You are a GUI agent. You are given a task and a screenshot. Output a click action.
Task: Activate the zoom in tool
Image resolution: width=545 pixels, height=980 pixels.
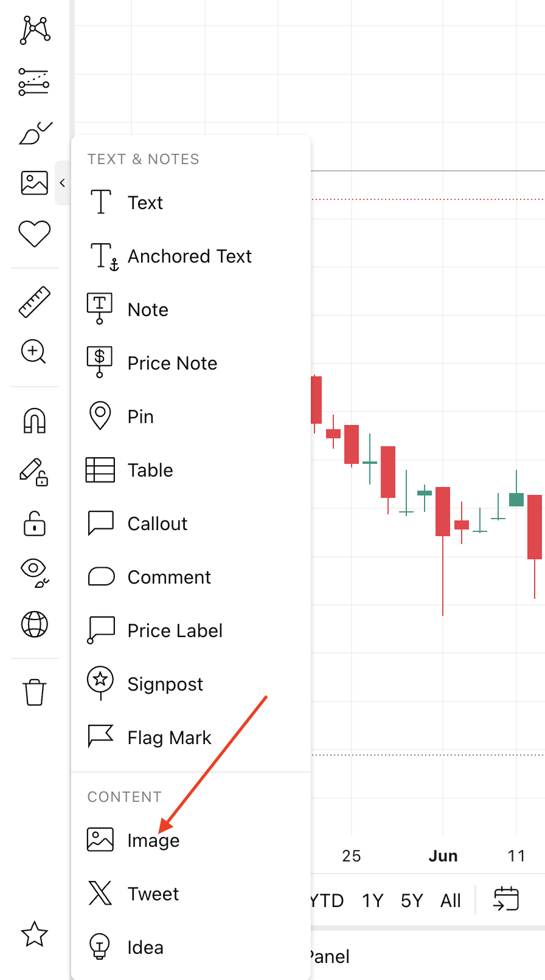click(x=34, y=352)
